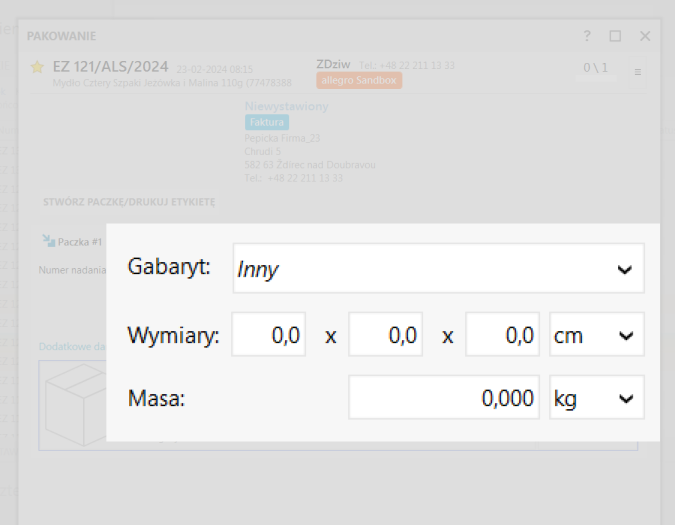Open the Gabaryt dropdown showing Inny
Screen dimensions: 675x525
click(x=438, y=268)
